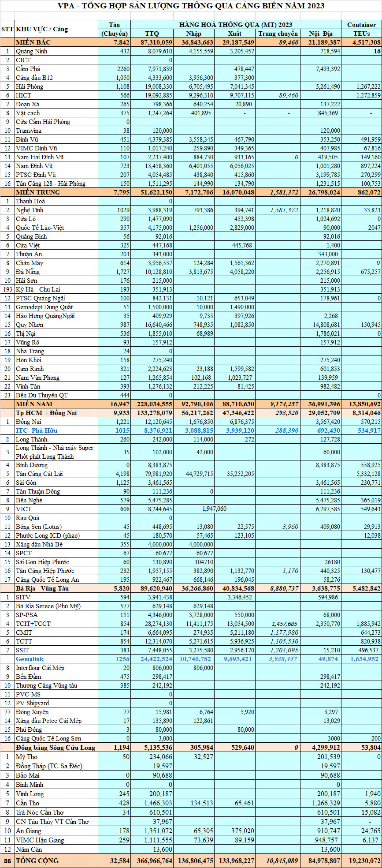Click the Gemalink blue row label

tap(30, 659)
